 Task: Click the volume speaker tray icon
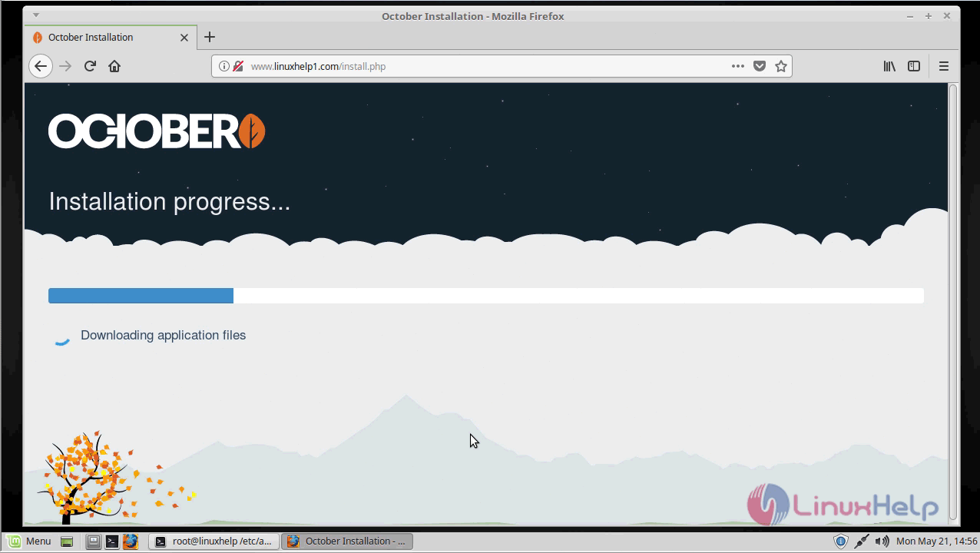882,541
